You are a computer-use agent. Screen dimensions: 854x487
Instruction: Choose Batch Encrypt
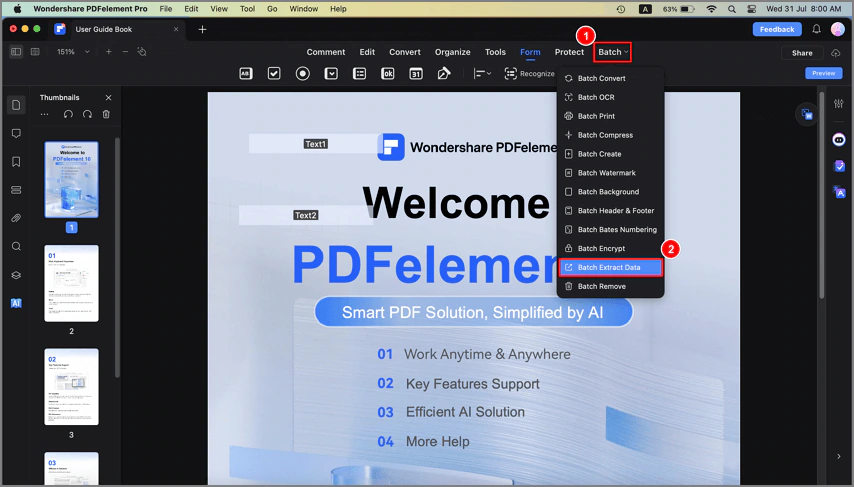[x=611, y=248]
